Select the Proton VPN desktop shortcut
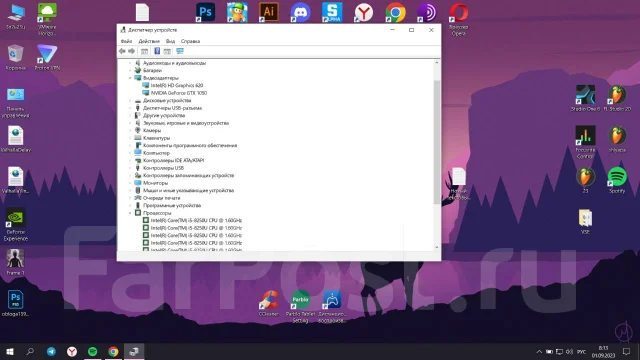 [47, 57]
